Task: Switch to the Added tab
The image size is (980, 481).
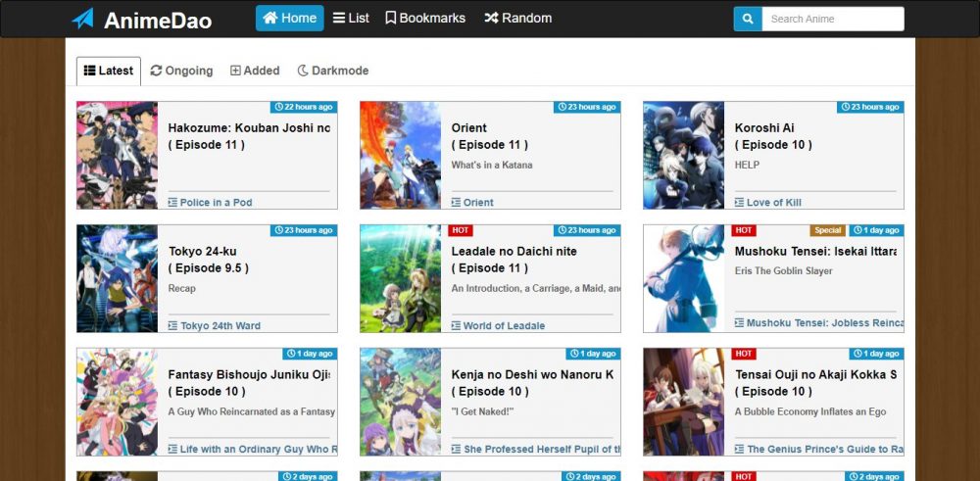Action: click(255, 71)
